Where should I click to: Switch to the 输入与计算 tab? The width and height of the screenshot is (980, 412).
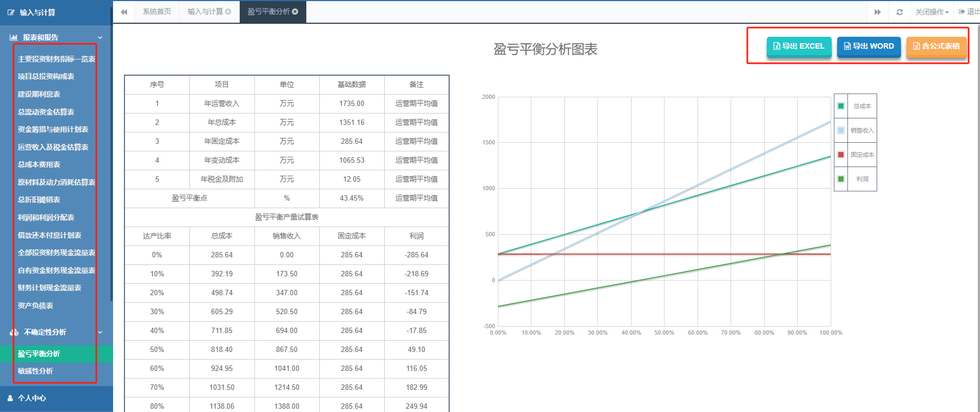pyautogui.click(x=209, y=11)
